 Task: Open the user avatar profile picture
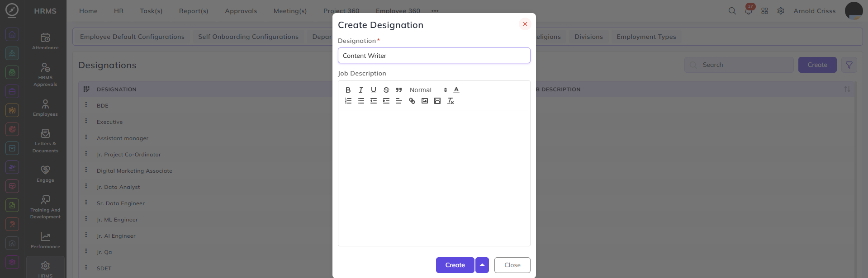pyautogui.click(x=854, y=11)
